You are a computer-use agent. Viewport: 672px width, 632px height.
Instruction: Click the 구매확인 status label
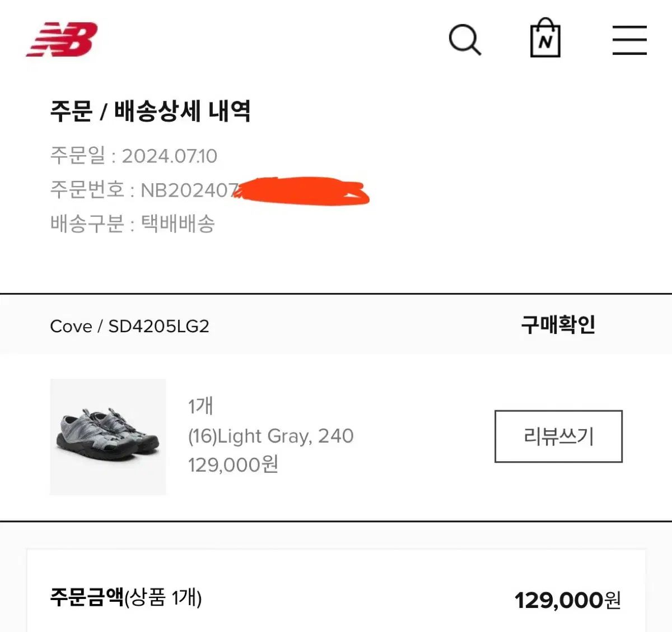click(x=558, y=324)
